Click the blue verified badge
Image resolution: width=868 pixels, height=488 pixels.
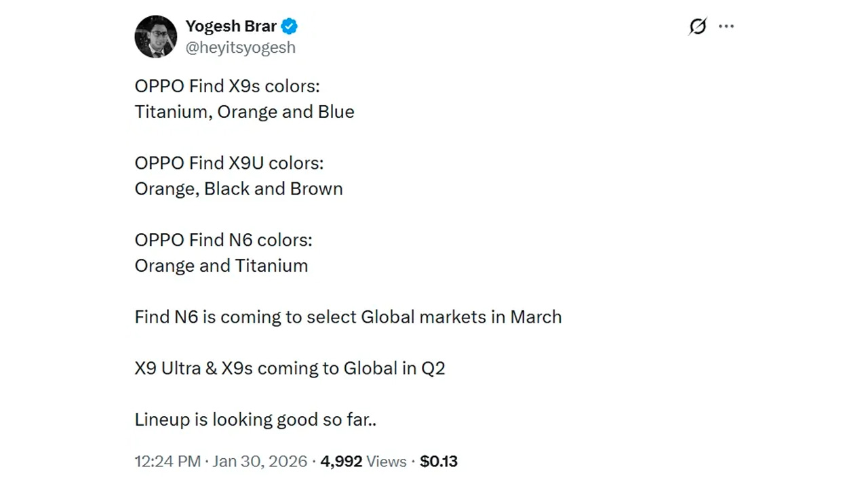pyautogui.click(x=290, y=26)
